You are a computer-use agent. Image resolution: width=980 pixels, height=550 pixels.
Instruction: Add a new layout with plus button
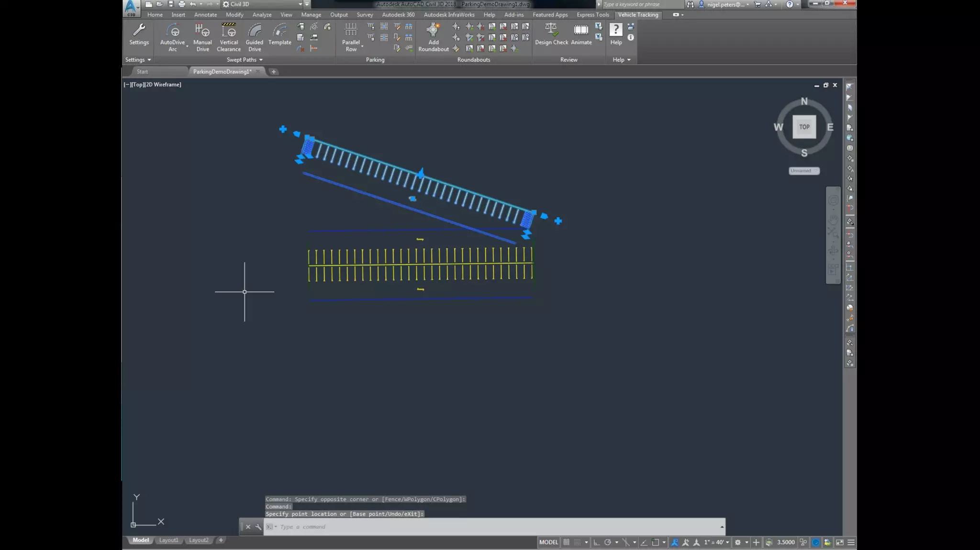click(x=221, y=540)
